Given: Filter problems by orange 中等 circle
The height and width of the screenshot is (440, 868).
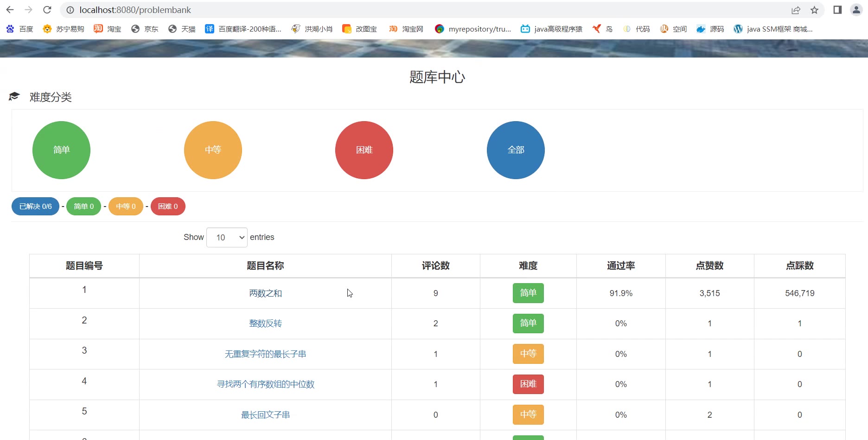Looking at the screenshot, I should click(x=213, y=150).
